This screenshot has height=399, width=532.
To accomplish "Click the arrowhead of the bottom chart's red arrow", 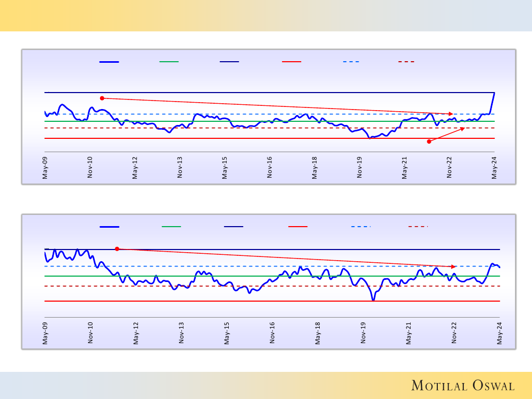I will point(453,267).
